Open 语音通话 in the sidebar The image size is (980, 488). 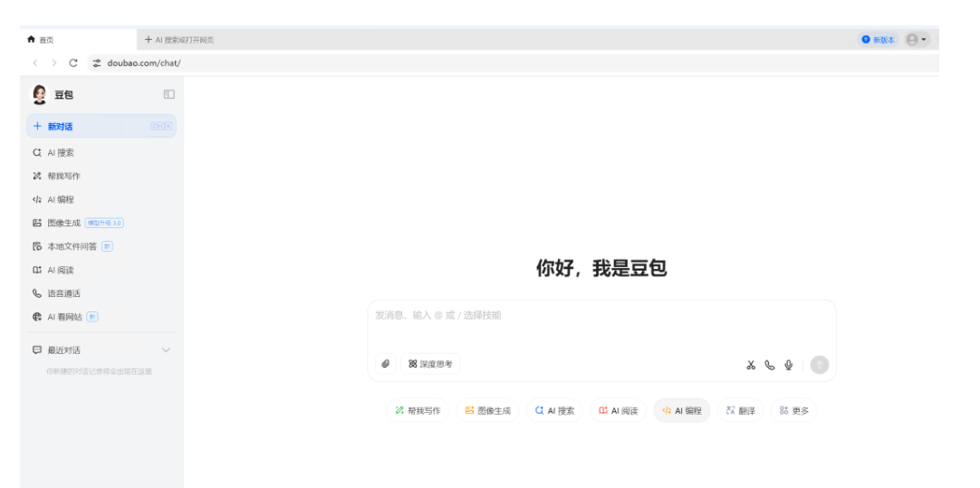tap(101, 293)
